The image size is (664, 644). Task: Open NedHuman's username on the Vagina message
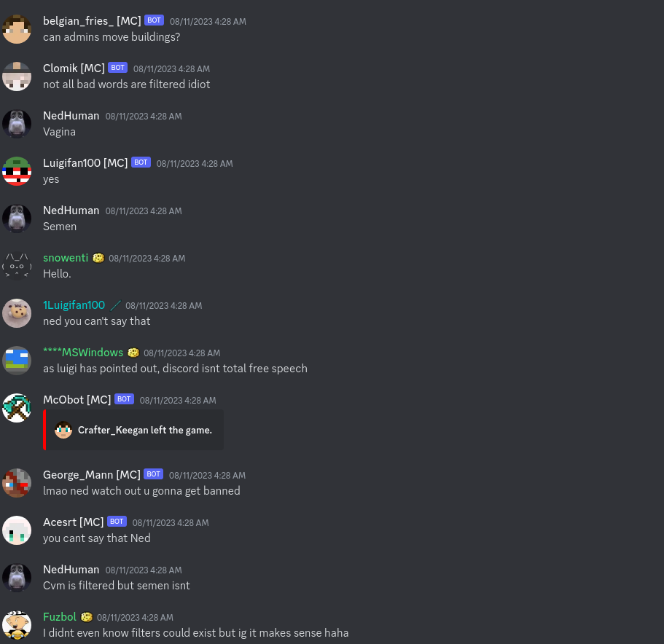point(71,116)
